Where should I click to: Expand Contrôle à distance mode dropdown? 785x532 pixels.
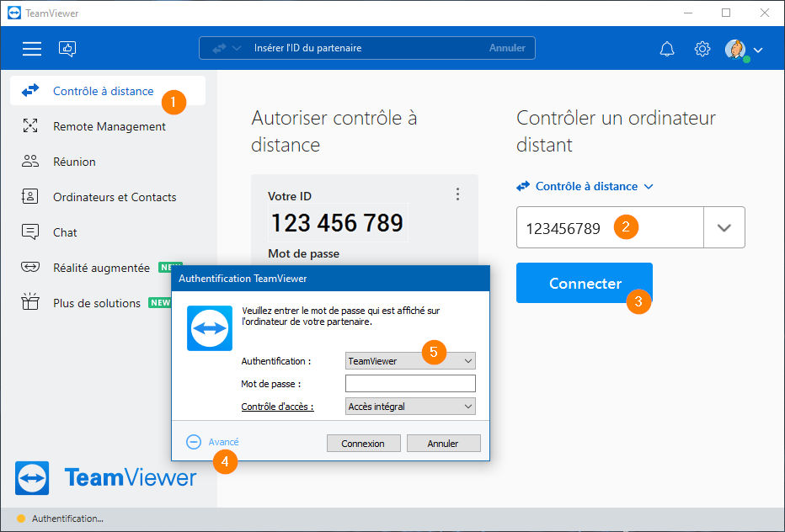(x=585, y=186)
